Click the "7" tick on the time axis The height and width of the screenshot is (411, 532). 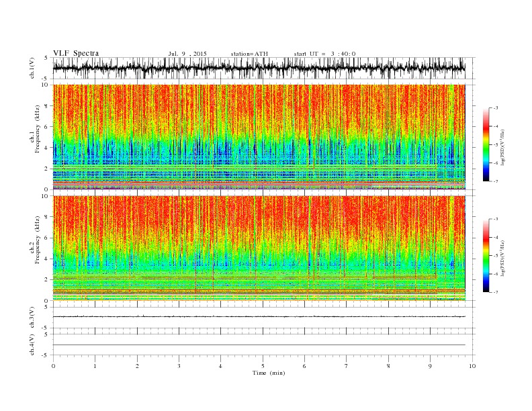coord(347,366)
